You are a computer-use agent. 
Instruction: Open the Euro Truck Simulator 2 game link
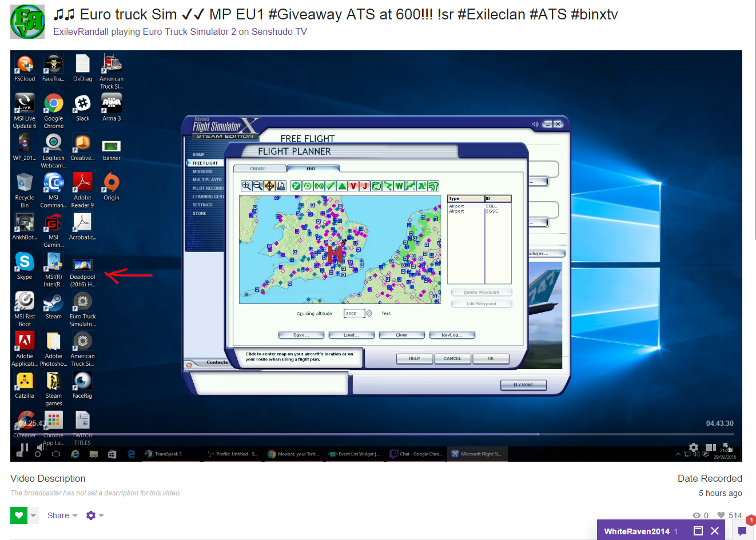click(189, 31)
